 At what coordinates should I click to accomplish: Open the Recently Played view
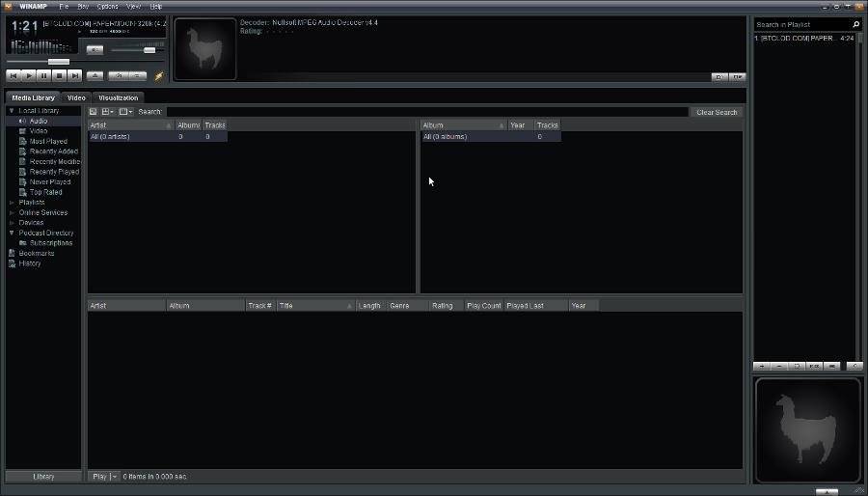[x=54, y=172]
